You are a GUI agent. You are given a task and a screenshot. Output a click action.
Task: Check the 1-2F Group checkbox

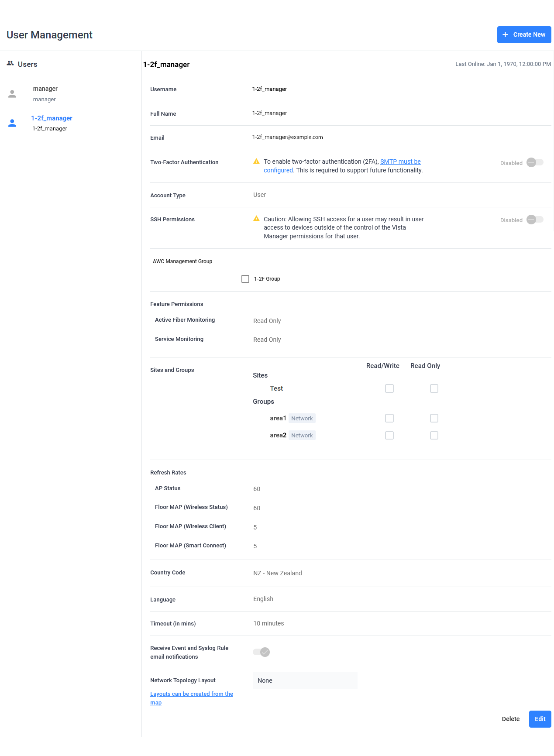pyautogui.click(x=245, y=279)
